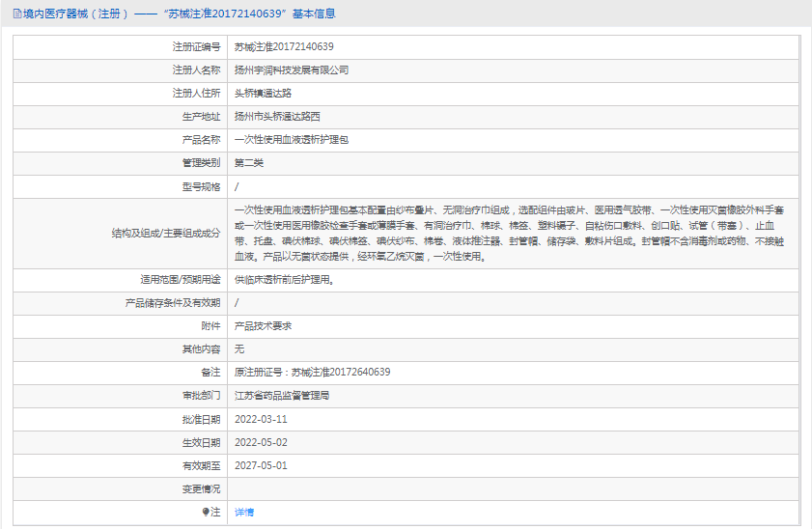812x529 pixels.
Task: Click the slash value in 产品储存条件及有效期 row
Action: 237,303
